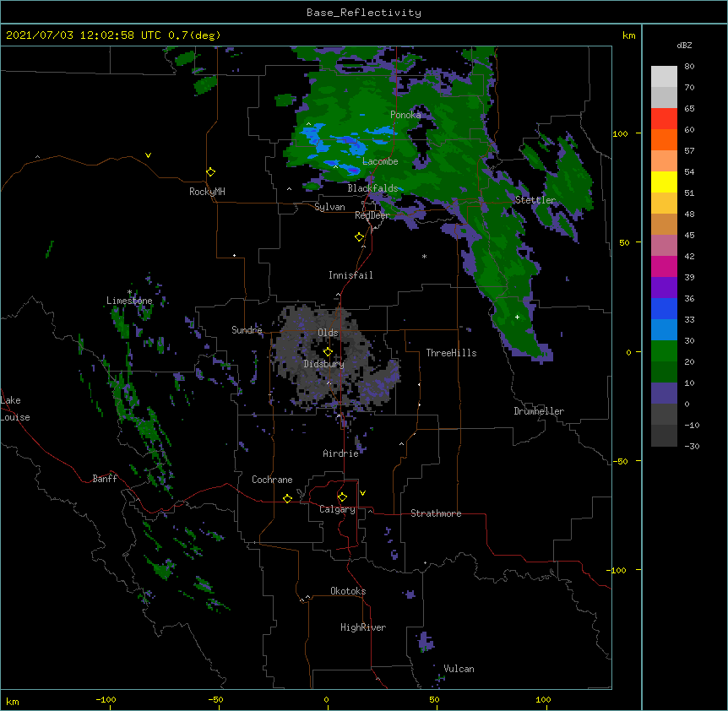This screenshot has width=728, height=711.
Task: Click the Banff label
Action: click(x=105, y=479)
